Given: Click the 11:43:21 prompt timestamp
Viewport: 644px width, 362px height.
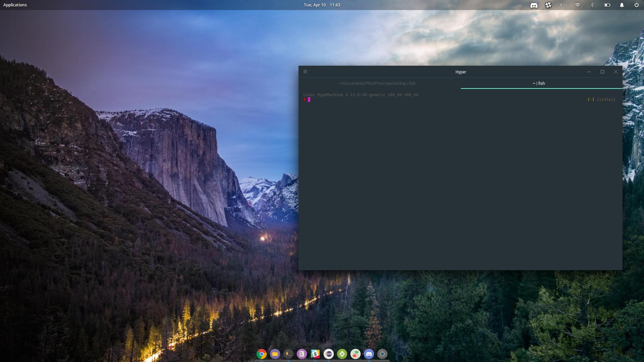Looking at the screenshot, I should pos(606,100).
